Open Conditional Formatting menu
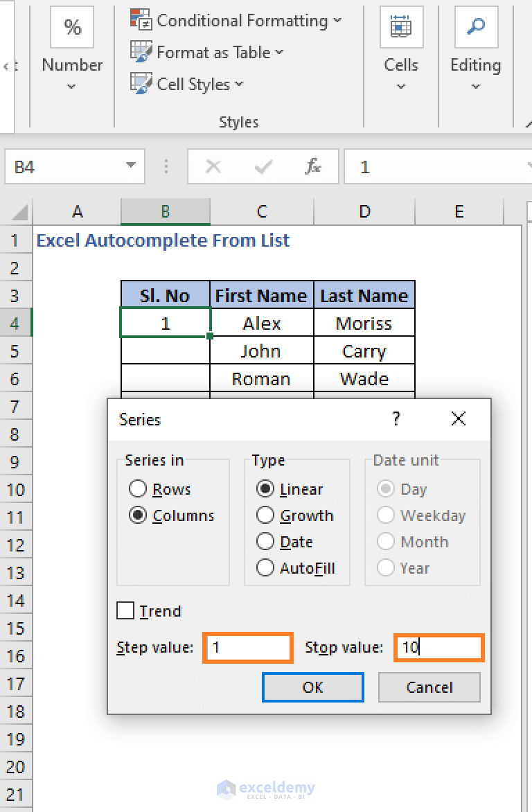 [x=236, y=21]
